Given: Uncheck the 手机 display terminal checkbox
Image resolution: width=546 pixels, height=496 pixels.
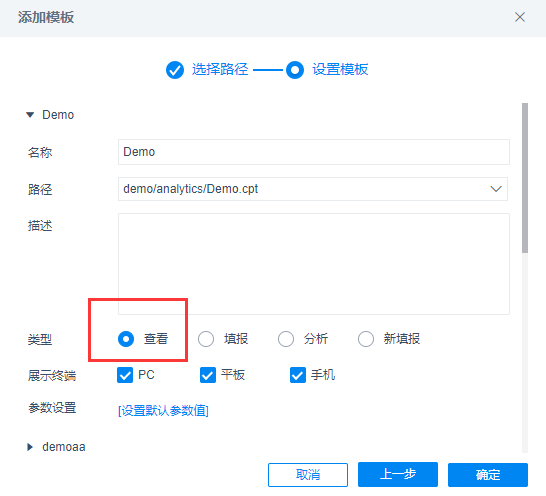Looking at the screenshot, I should [x=298, y=375].
